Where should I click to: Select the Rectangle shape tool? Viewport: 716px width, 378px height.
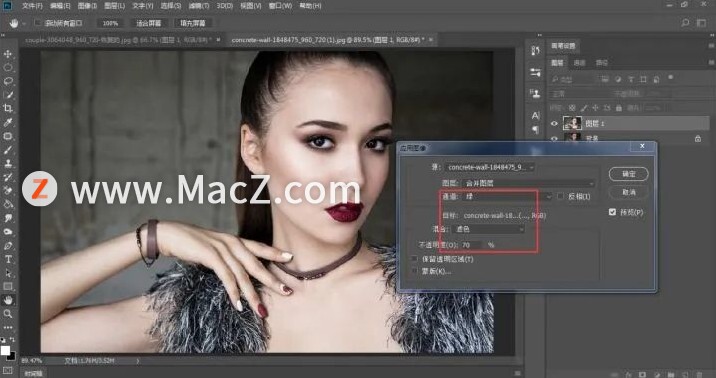8,286
